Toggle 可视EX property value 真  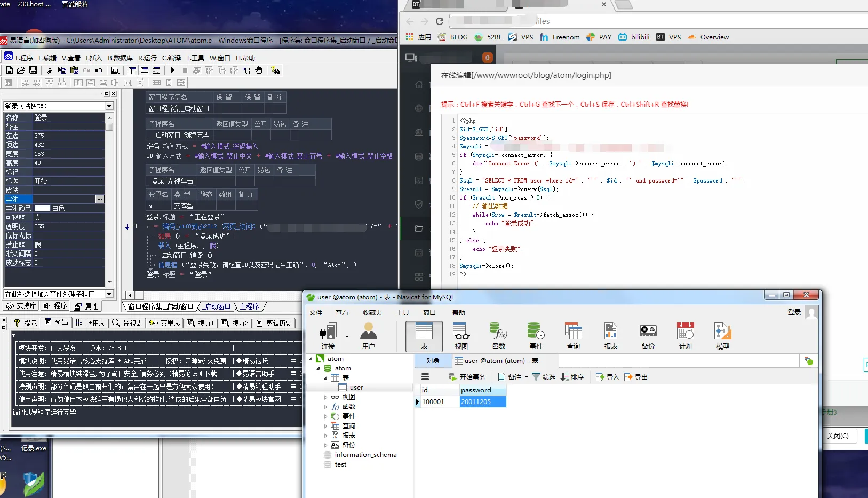coord(68,217)
